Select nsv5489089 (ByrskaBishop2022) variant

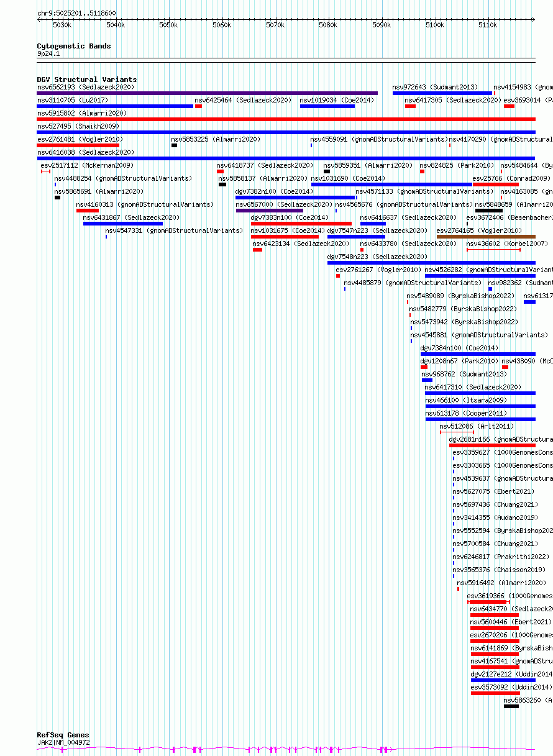(460, 296)
